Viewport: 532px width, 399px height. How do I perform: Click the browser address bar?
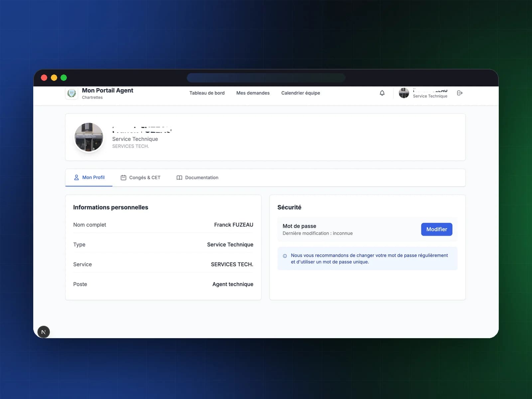266,78
